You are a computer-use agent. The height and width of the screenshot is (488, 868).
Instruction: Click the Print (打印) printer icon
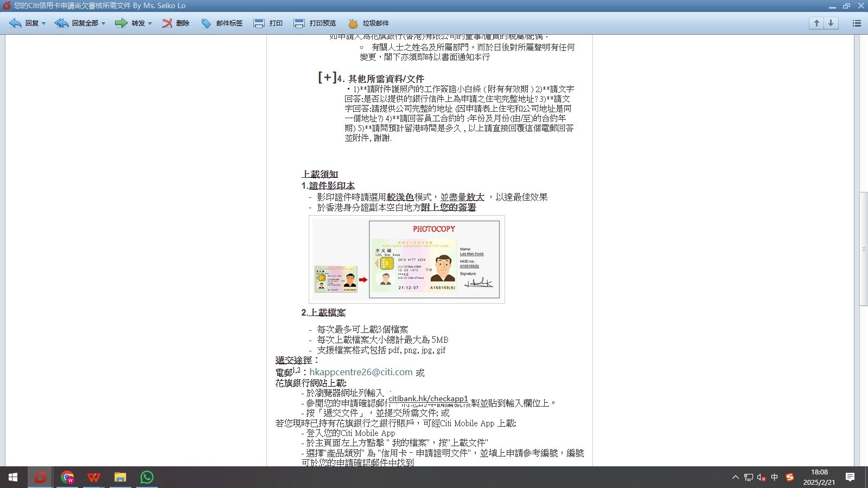point(259,23)
